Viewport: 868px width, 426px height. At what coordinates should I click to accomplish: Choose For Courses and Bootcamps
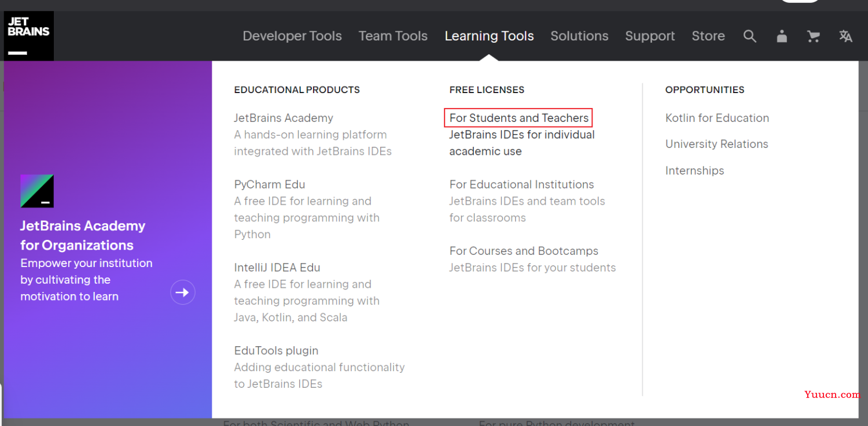(x=524, y=251)
